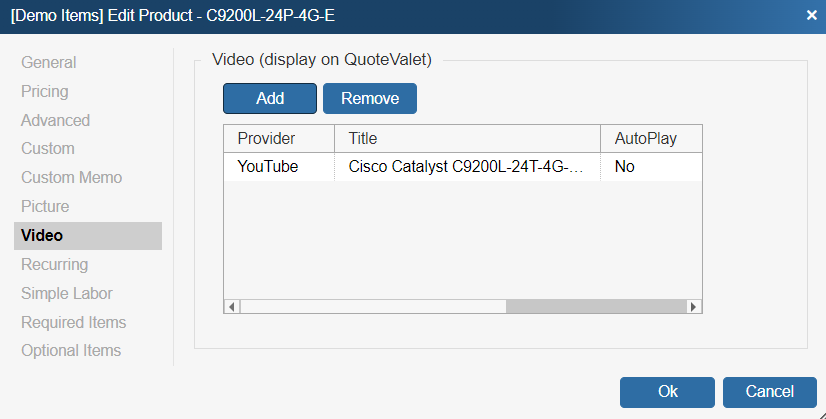The height and width of the screenshot is (419, 826).
Task: Open the Advanced section
Action: coord(55,121)
